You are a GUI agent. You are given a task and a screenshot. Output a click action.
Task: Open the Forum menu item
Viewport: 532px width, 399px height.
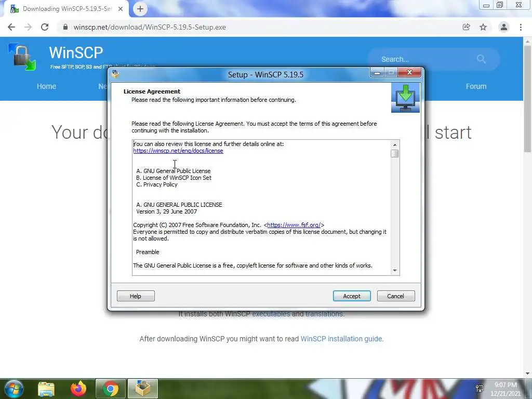[x=476, y=86]
